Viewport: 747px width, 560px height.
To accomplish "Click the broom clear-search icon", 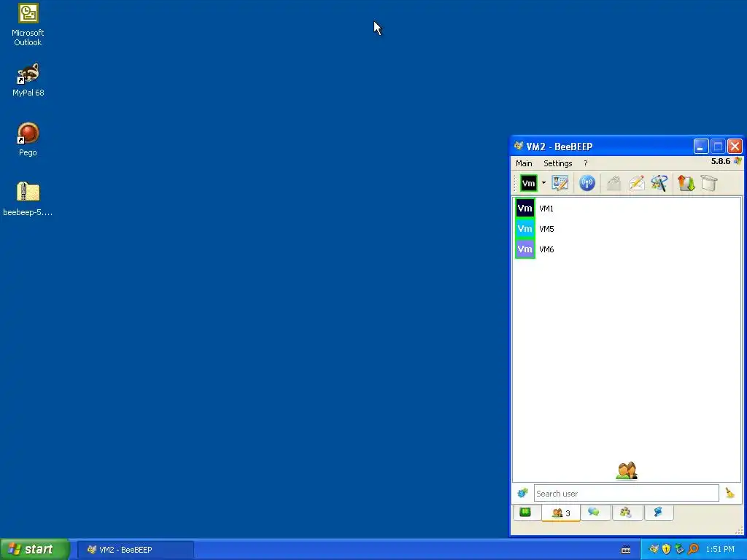I will [729, 493].
